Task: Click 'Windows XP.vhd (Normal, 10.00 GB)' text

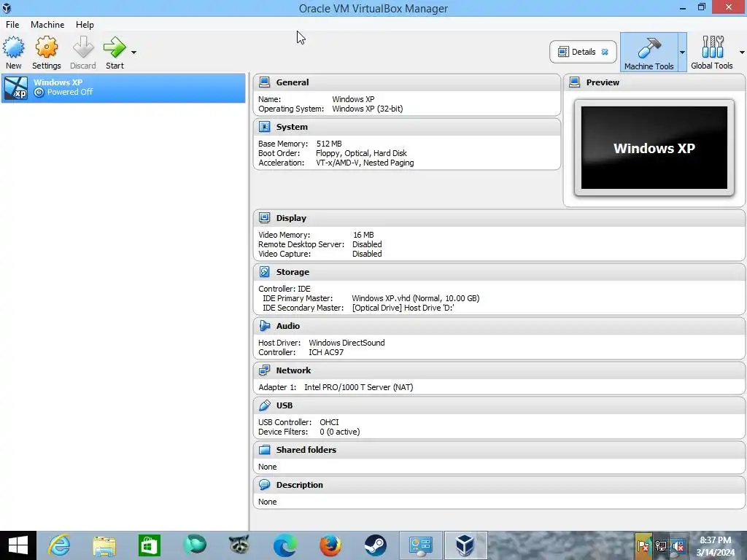Action: pos(415,298)
